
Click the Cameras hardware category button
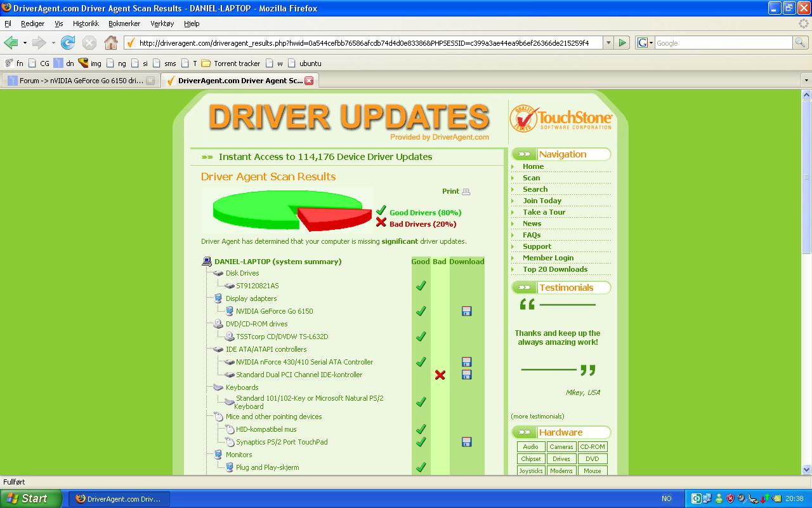click(x=561, y=447)
